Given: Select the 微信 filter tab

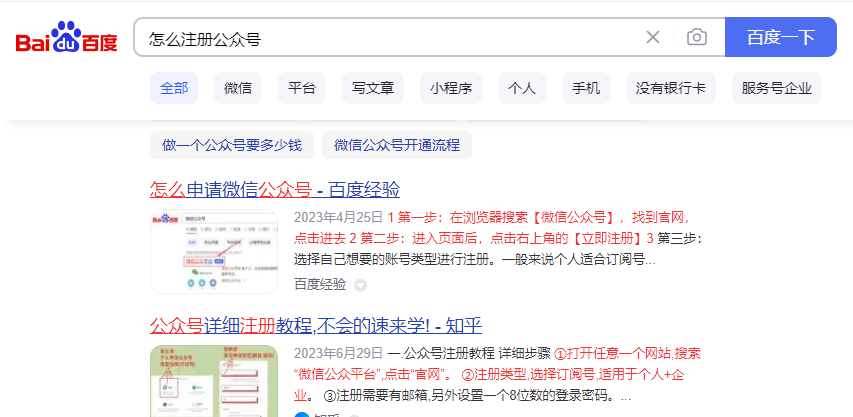Looking at the screenshot, I should [x=238, y=88].
